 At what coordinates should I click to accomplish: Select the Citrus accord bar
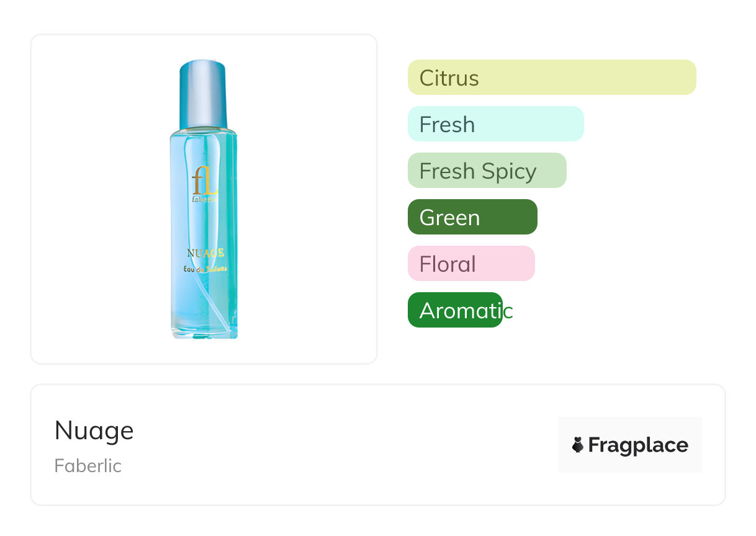pos(551,78)
